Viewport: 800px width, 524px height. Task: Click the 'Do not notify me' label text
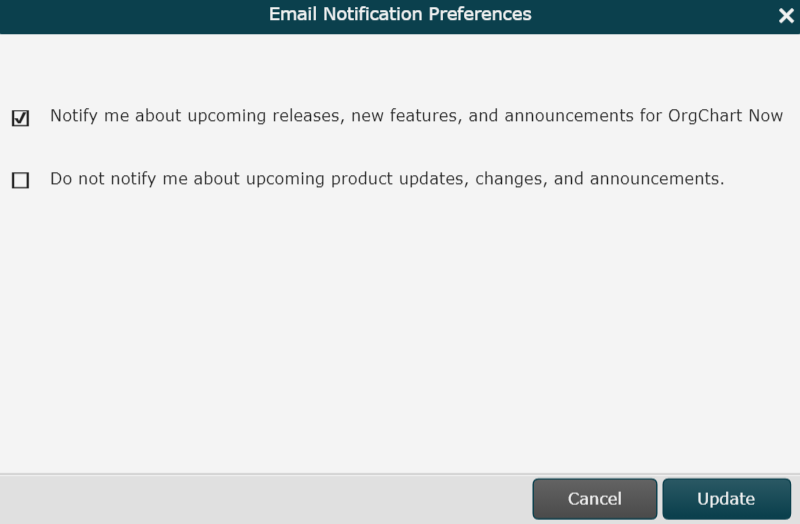coord(386,180)
